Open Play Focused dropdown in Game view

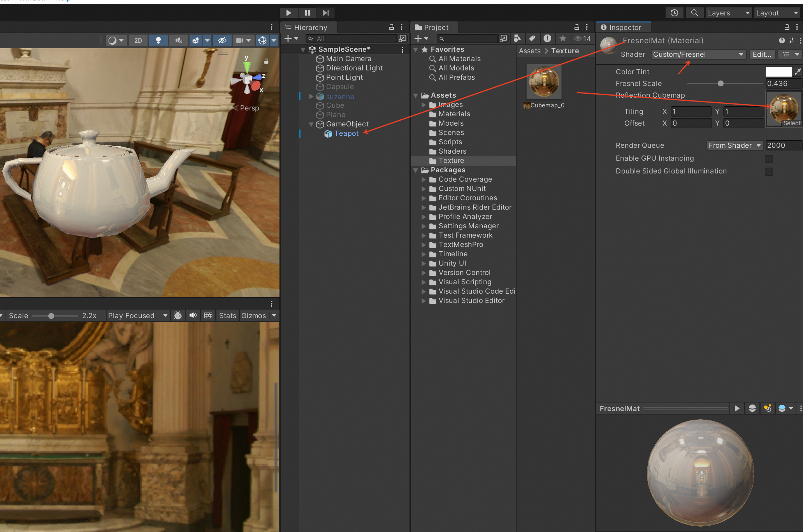[138, 316]
